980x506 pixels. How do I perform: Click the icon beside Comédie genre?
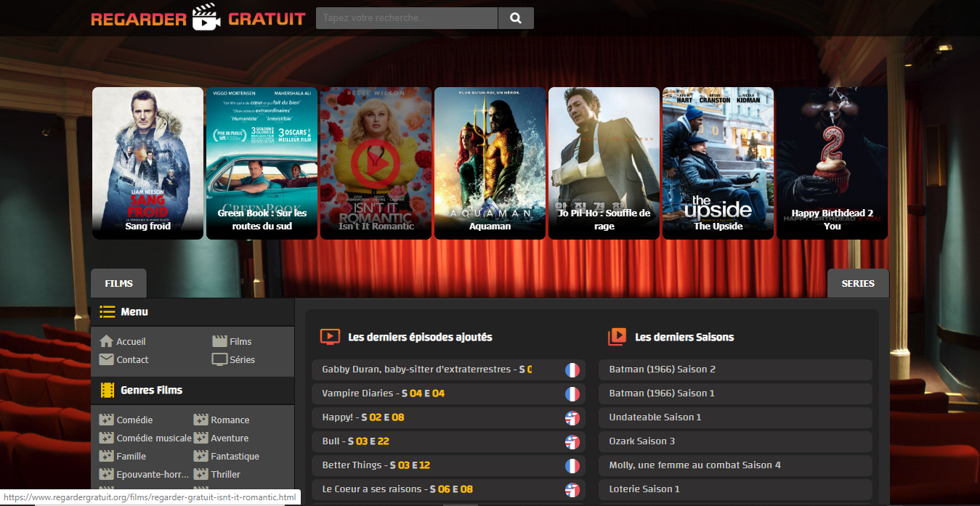point(106,420)
